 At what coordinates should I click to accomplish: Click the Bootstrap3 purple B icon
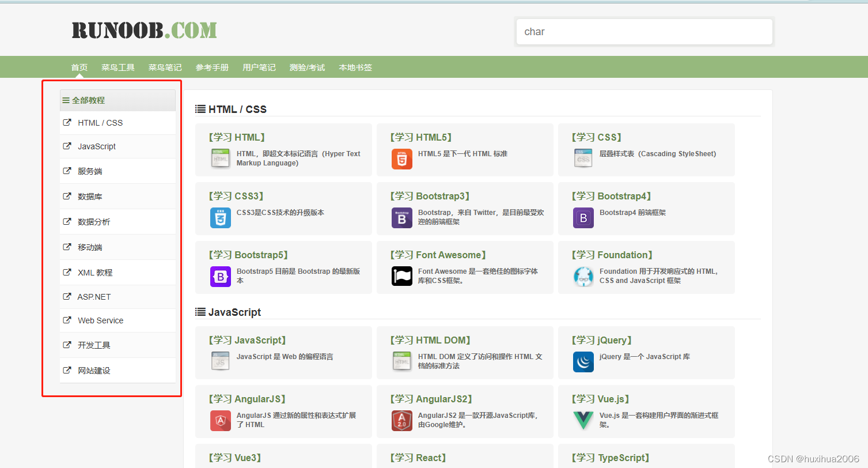(402, 218)
